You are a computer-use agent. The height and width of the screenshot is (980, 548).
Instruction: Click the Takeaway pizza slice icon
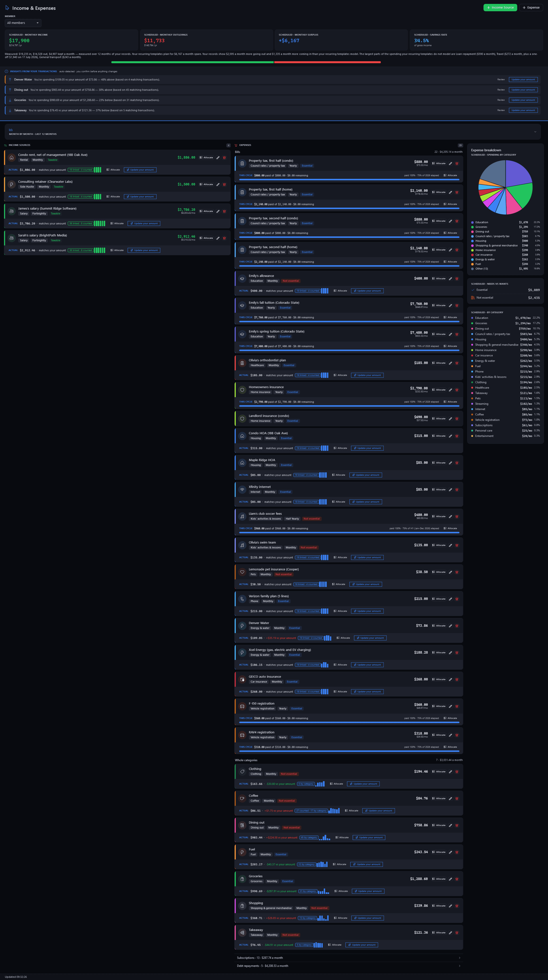242,933
